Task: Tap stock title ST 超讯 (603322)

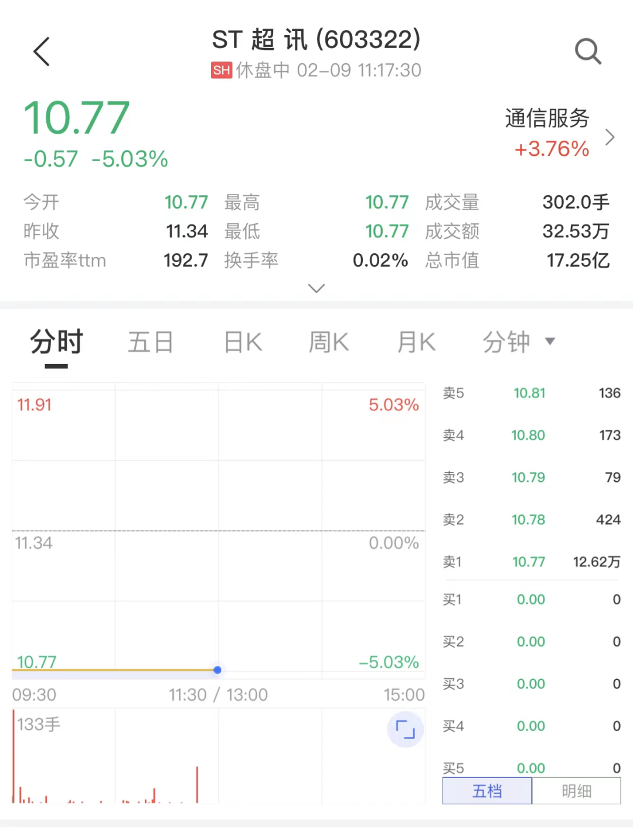Action: pyautogui.click(x=316, y=40)
